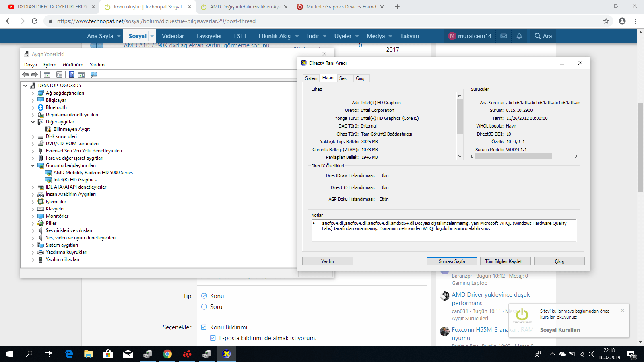Toggle E-posta bildirimi de almak istiyorum checkbox
Screen dimensions: 644x362
tap(213, 338)
